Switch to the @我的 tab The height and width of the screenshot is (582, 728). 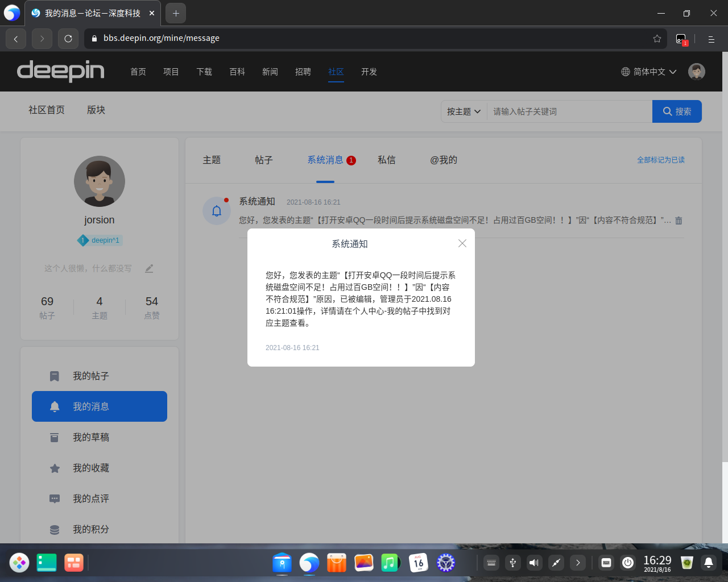pos(443,160)
